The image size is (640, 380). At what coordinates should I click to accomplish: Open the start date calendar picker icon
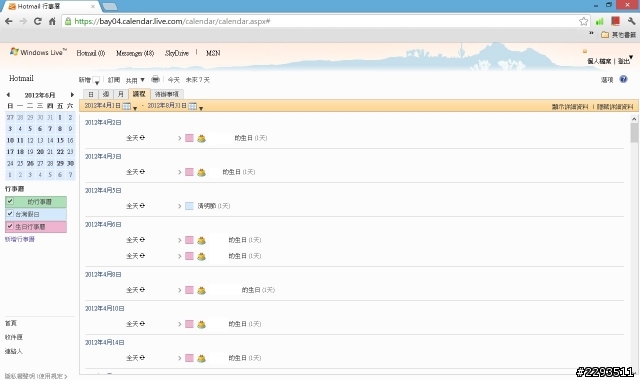pyautogui.click(x=127, y=106)
